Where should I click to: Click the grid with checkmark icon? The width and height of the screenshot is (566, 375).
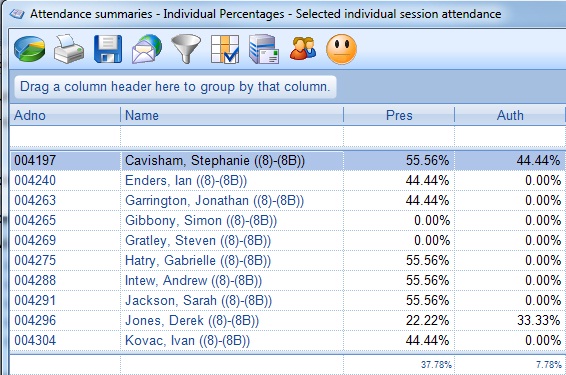pyautogui.click(x=225, y=49)
